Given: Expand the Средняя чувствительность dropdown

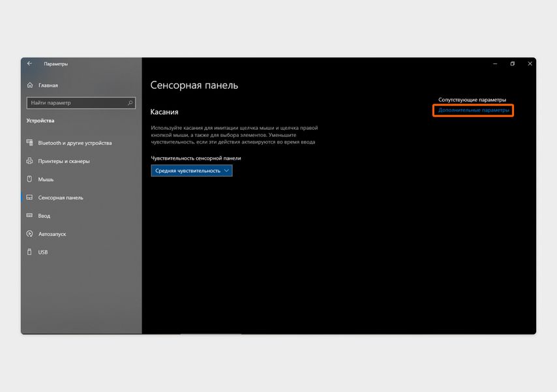Looking at the screenshot, I should click(192, 171).
